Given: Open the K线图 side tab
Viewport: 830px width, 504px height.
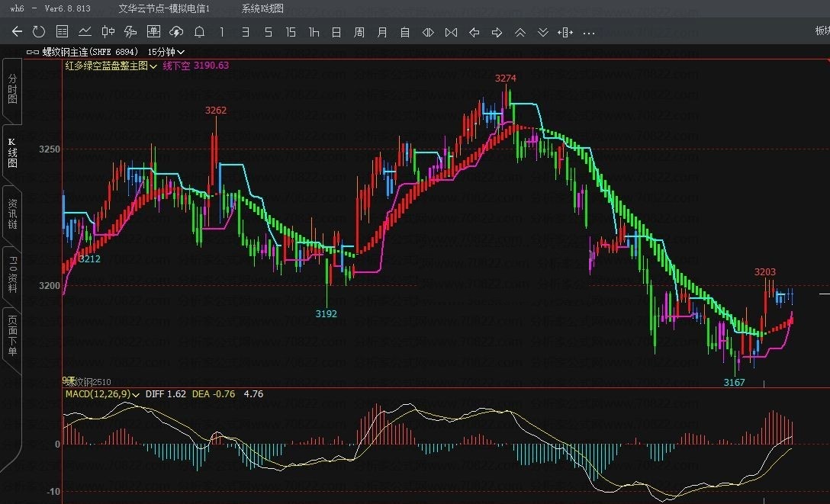Looking at the screenshot, I should [12, 152].
